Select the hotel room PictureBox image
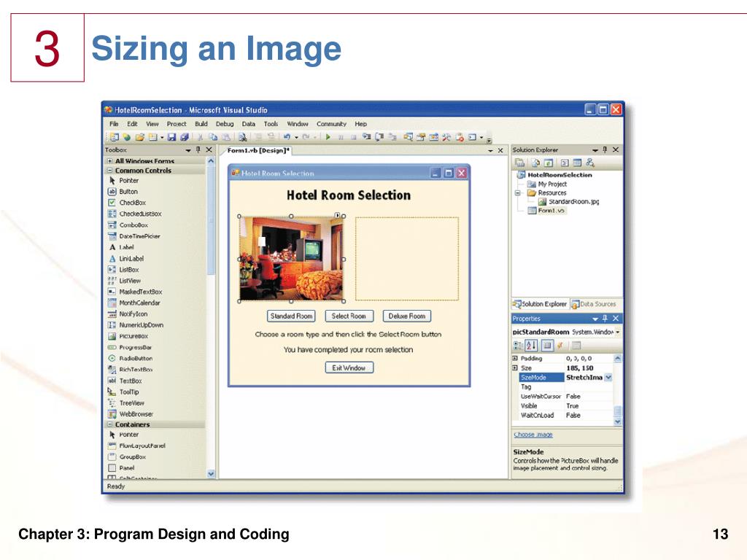Image resolution: width=747 pixels, height=560 pixels. pyautogui.click(x=291, y=259)
